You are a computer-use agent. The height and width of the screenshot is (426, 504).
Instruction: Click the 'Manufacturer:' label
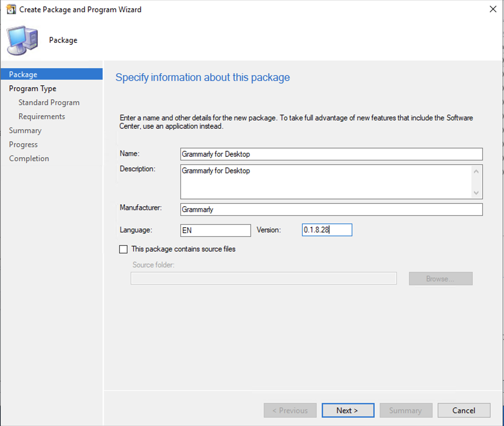[140, 208]
